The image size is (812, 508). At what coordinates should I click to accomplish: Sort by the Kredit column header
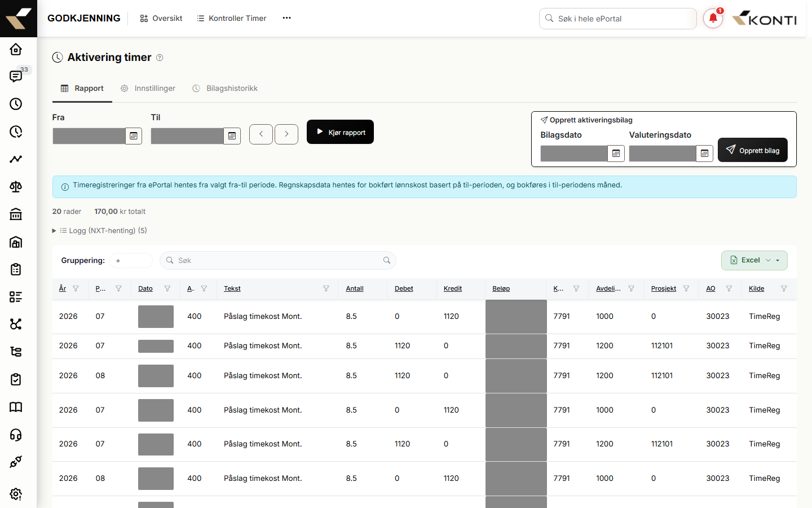pyautogui.click(x=453, y=288)
